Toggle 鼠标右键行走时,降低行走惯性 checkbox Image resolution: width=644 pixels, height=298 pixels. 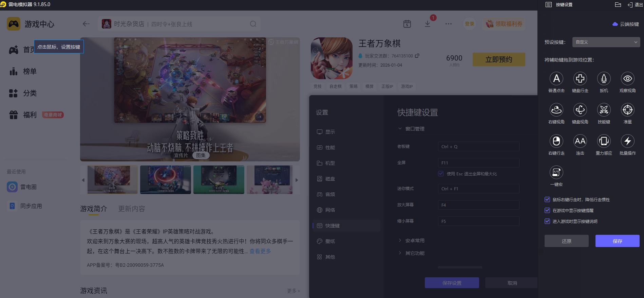tap(547, 199)
